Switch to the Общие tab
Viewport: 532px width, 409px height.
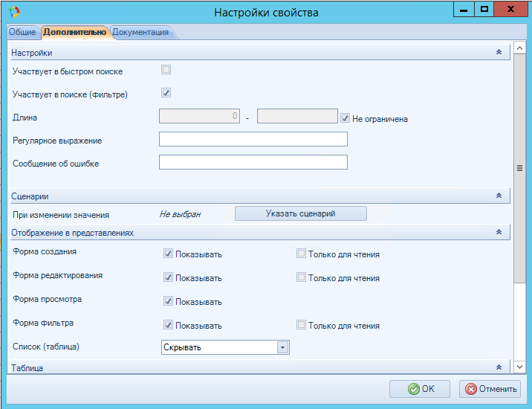click(22, 33)
